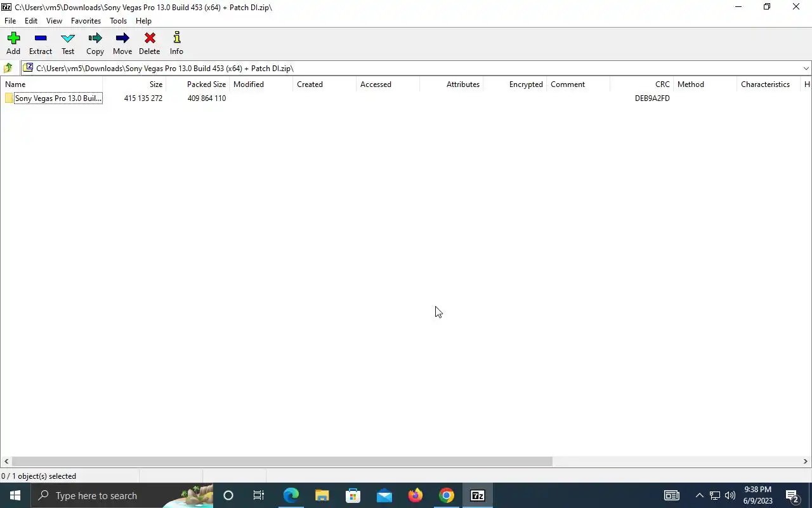Click the touch keyboard tray icon
Viewport: 812px width, 508px height.
pyautogui.click(x=671, y=495)
